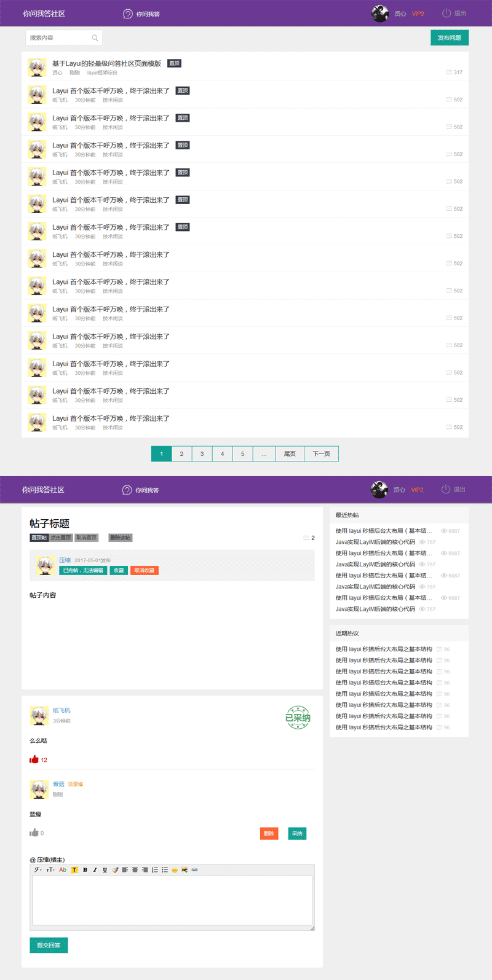Open the font size dropdown in editor

50,870
